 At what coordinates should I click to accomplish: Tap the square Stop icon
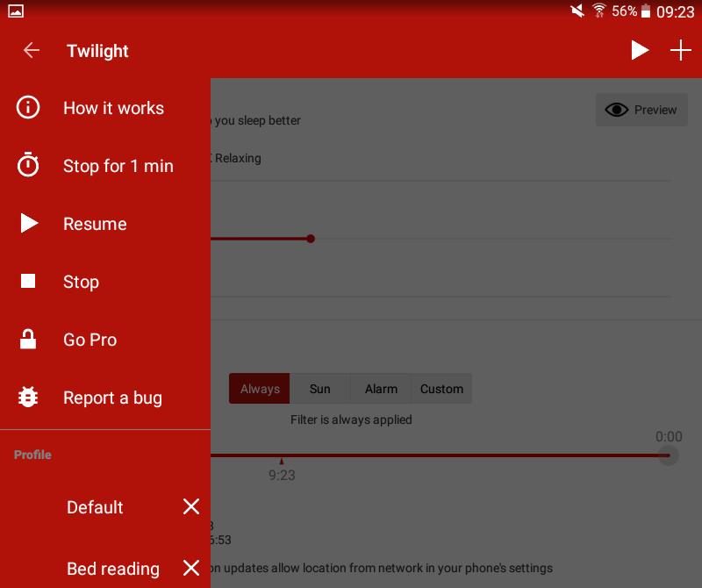pyautogui.click(x=28, y=281)
